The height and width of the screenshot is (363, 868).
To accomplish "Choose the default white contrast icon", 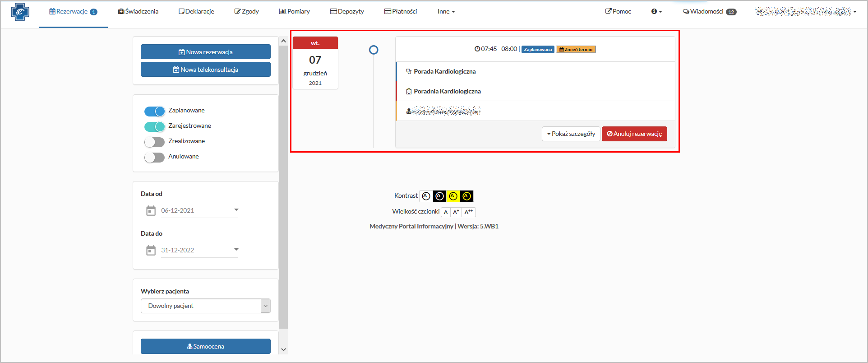I will pos(426,196).
